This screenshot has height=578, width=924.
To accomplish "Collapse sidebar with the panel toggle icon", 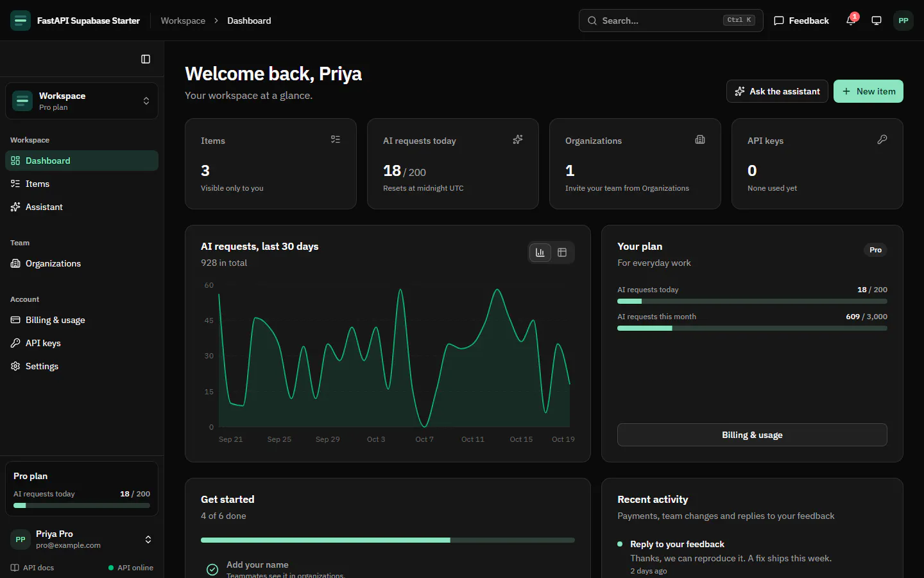I will click(146, 59).
